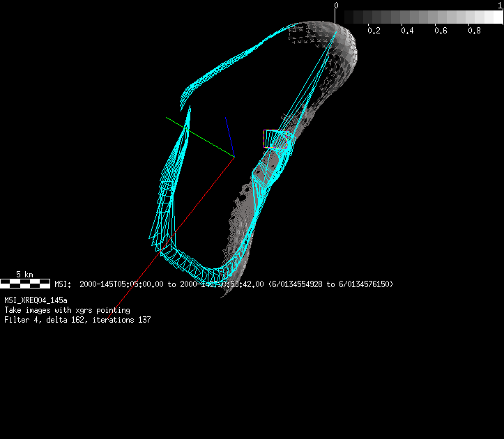Click the text 'MSI_XREQ04_145a'
Viewport: 504px width, 439px height.
click(36, 300)
